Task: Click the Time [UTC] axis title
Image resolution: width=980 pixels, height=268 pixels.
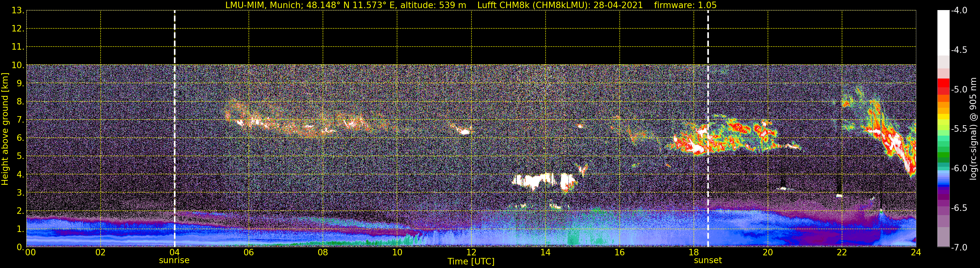Action: [x=471, y=262]
